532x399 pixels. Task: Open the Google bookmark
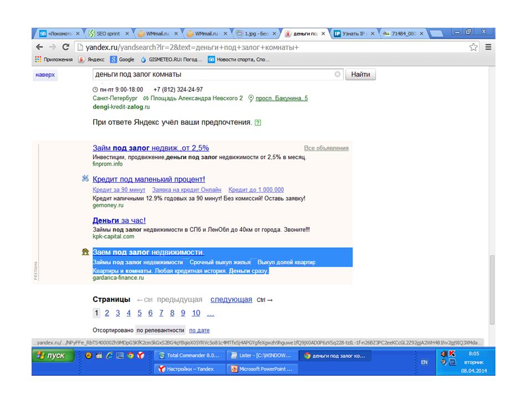[x=122, y=59]
